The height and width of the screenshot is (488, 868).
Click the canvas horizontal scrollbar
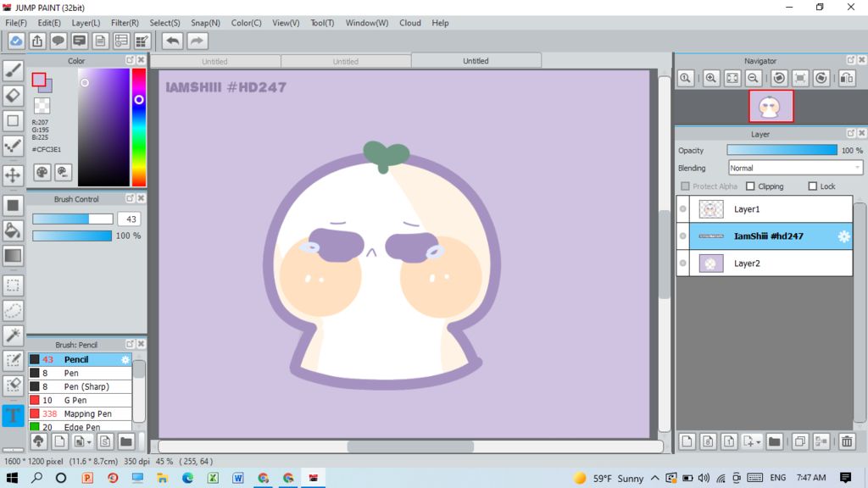410,446
